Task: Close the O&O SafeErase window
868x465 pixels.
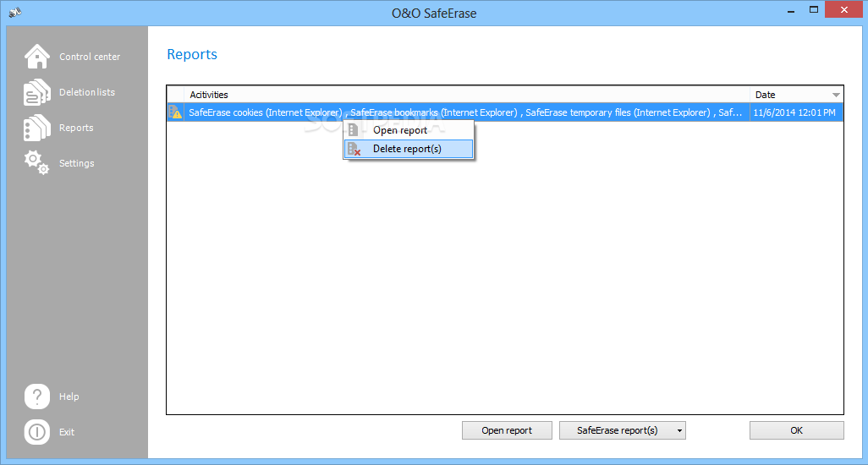Action: click(x=844, y=9)
